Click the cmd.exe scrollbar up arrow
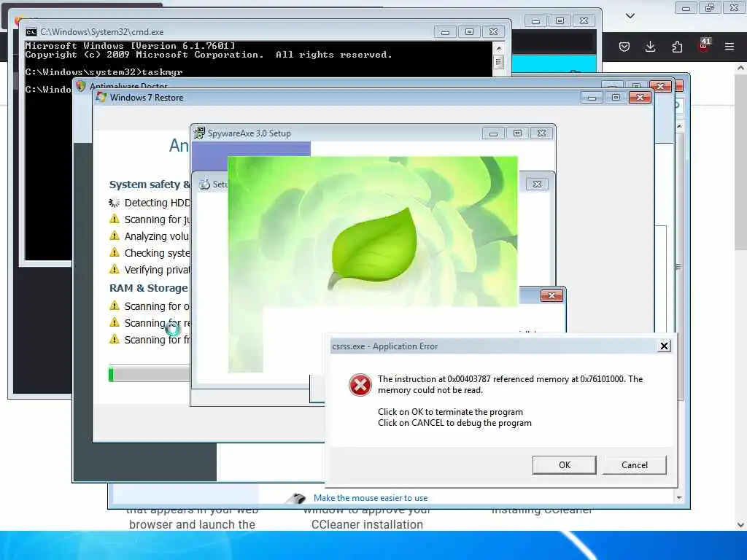 point(499,48)
